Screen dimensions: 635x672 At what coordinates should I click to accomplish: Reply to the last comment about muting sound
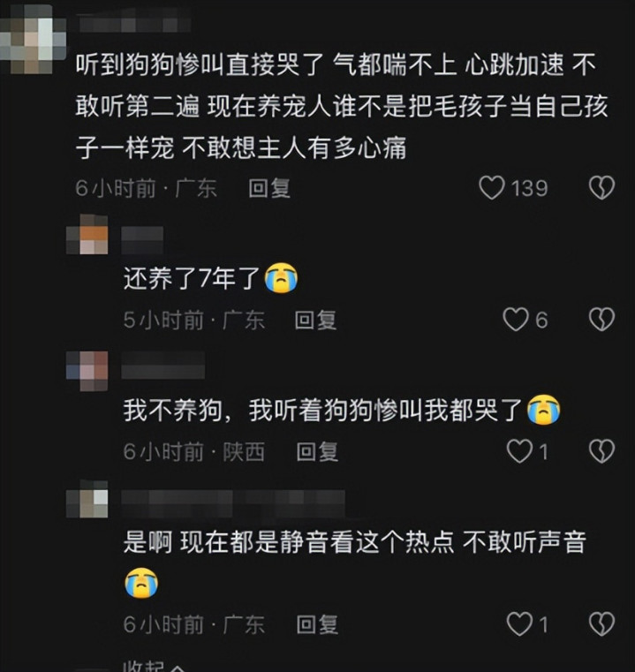[317, 624]
